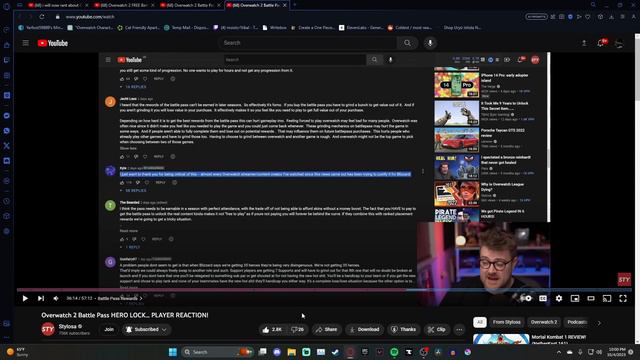Click the search magnifier button on YouTube
Screen dimensions: 640x360
click(407, 43)
